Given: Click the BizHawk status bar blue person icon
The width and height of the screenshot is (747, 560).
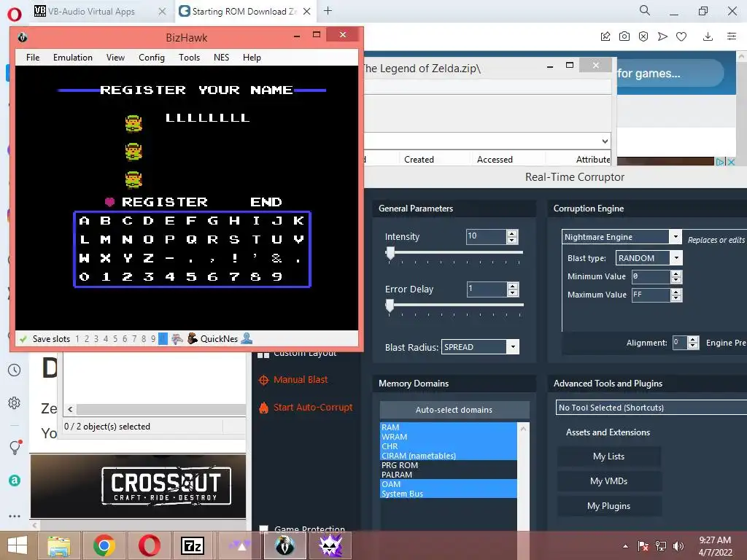Looking at the screenshot, I should pos(247,338).
